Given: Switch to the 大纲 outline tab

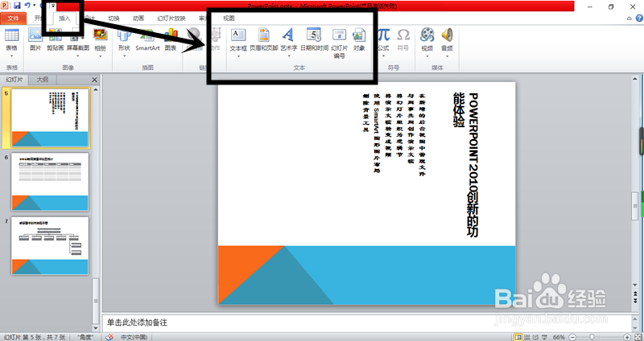Looking at the screenshot, I should click(43, 80).
